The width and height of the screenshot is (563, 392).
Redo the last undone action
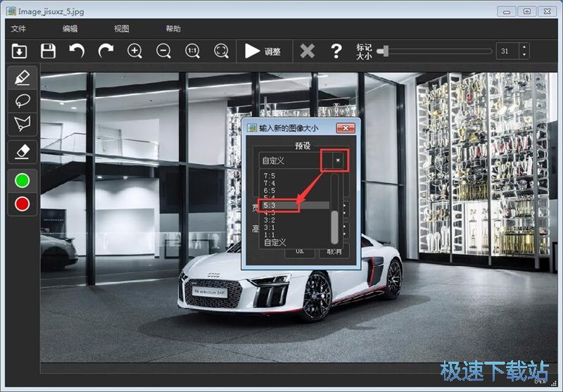(106, 51)
